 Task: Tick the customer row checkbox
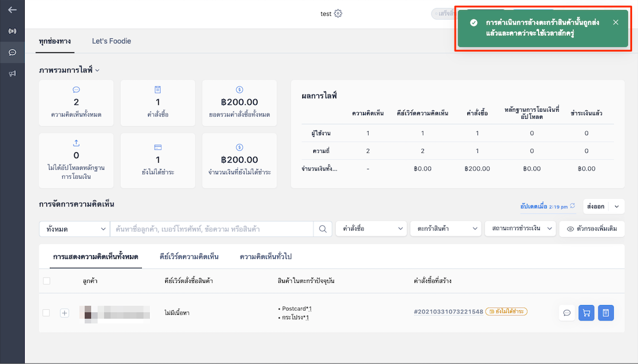click(46, 313)
